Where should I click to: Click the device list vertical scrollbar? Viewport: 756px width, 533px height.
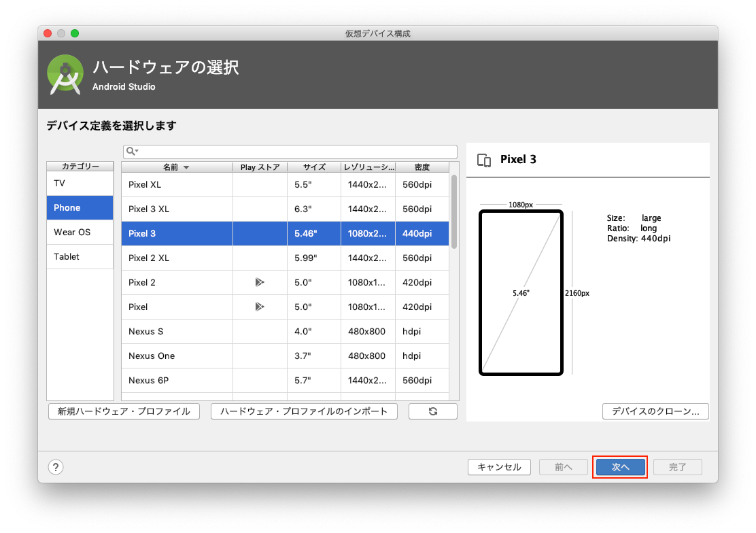pyautogui.click(x=453, y=211)
